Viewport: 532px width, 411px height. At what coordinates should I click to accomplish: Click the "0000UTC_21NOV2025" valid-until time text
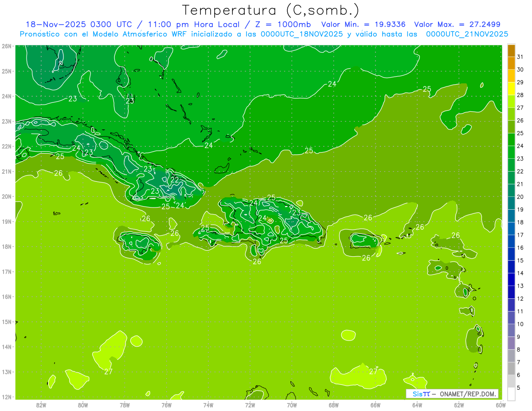coord(467,34)
